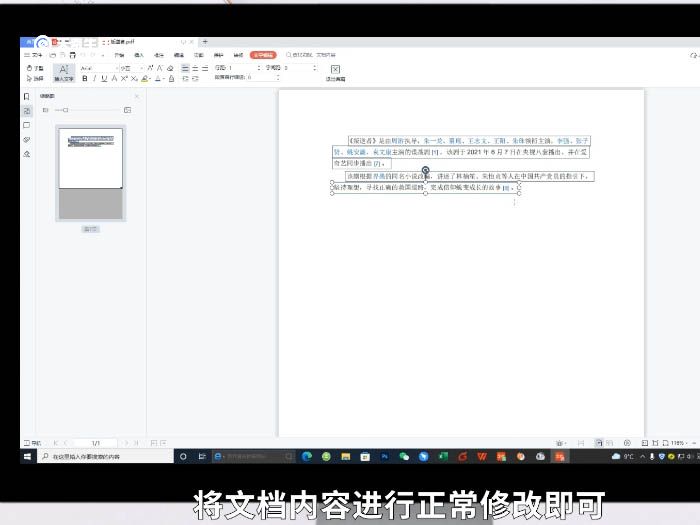Screen dimensions: 700x525
Task: Click the ribbon search box
Action: point(311,55)
